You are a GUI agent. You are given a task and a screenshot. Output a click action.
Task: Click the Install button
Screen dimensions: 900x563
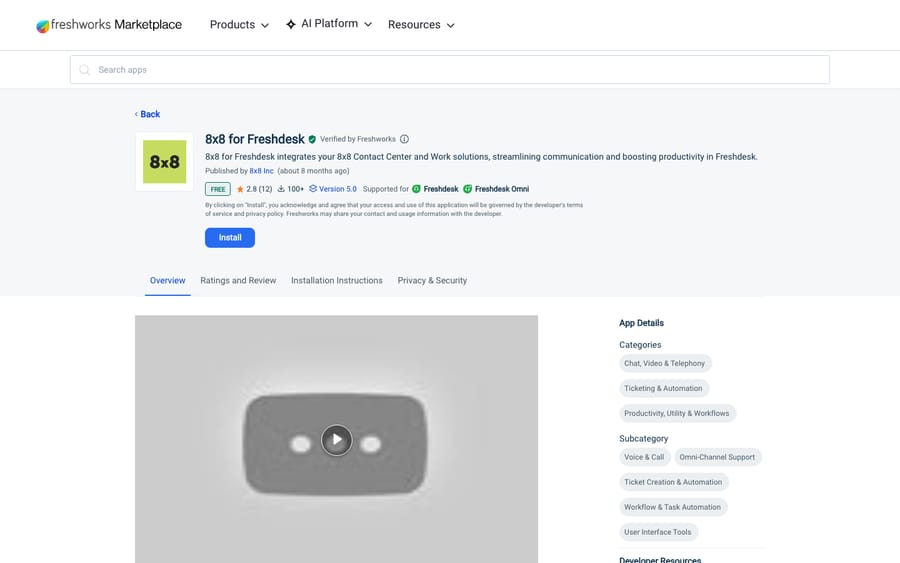coord(230,238)
